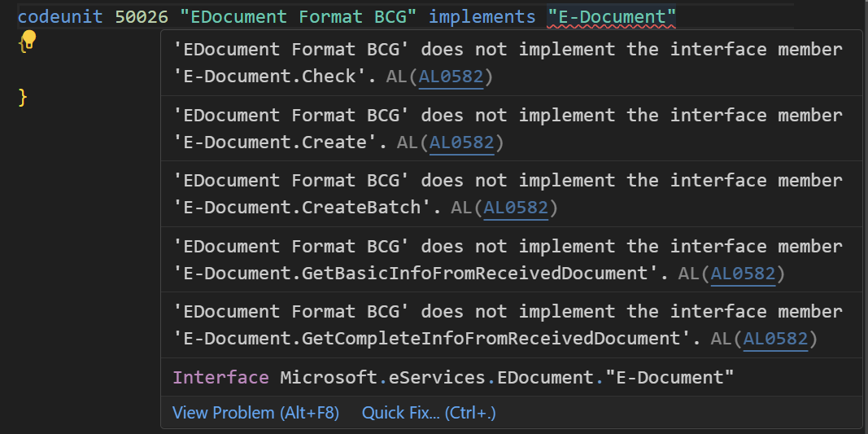868x434 pixels.
Task: Click Quick Fix... (Ctrl+.)
Action: [429, 413]
